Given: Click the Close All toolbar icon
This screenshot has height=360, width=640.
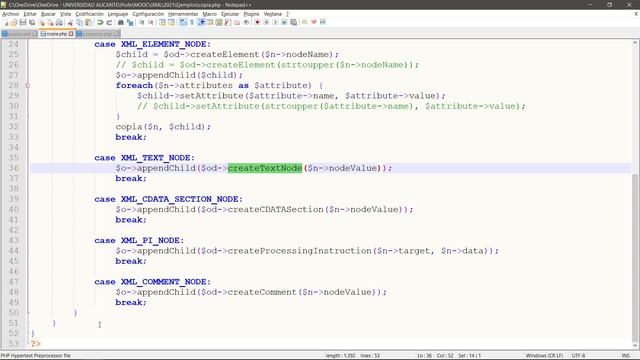Looking at the screenshot, I should (51, 22).
